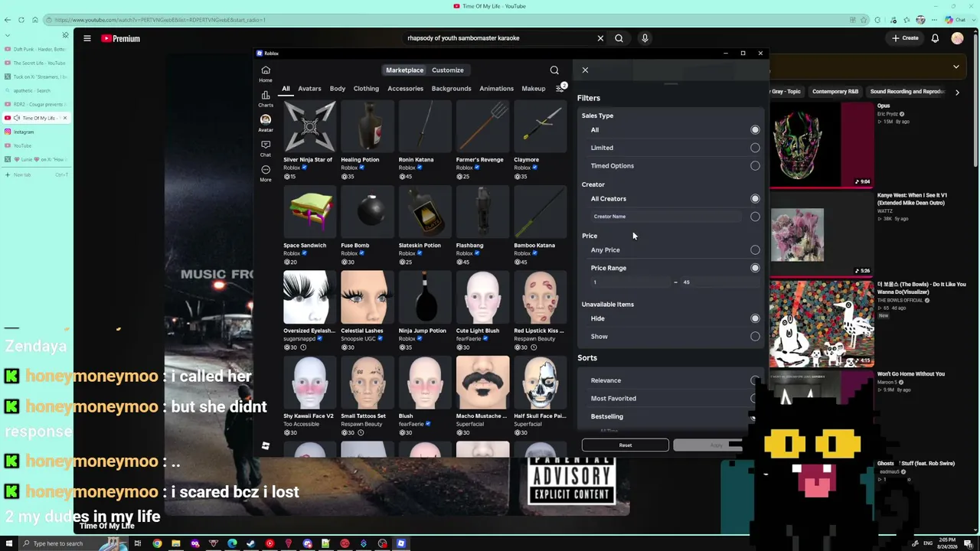Open File Explorer from the taskbar
980x551 pixels.
[175, 543]
